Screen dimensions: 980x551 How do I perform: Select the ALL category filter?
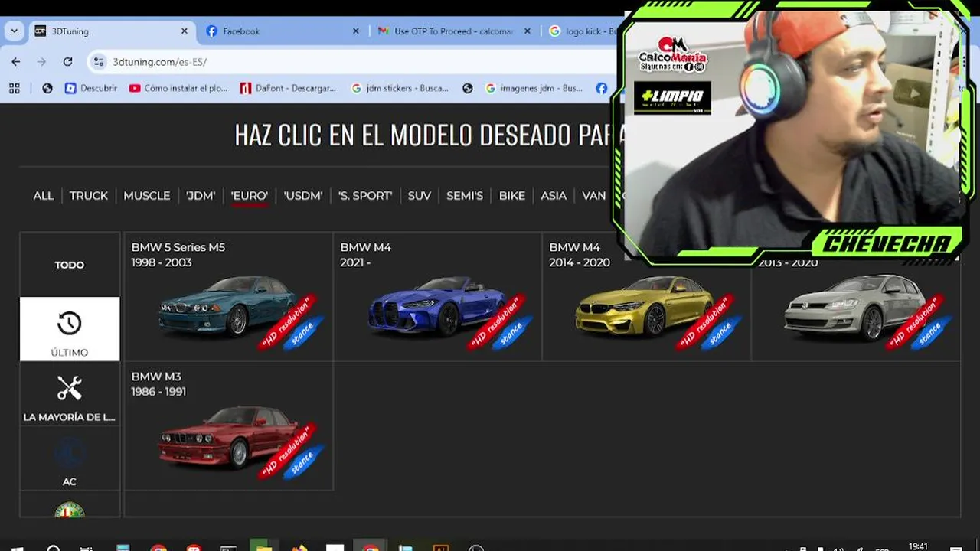pyautogui.click(x=44, y=196)
